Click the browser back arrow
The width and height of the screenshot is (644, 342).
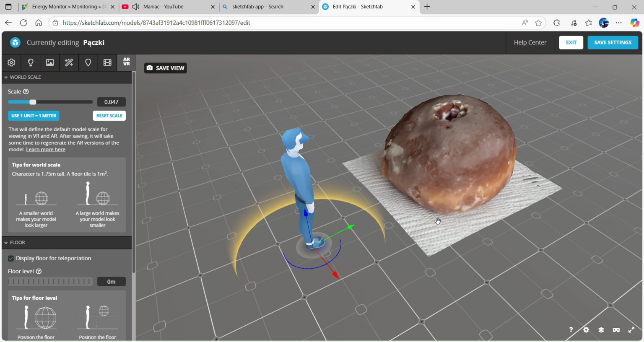[x=8, y=23]
